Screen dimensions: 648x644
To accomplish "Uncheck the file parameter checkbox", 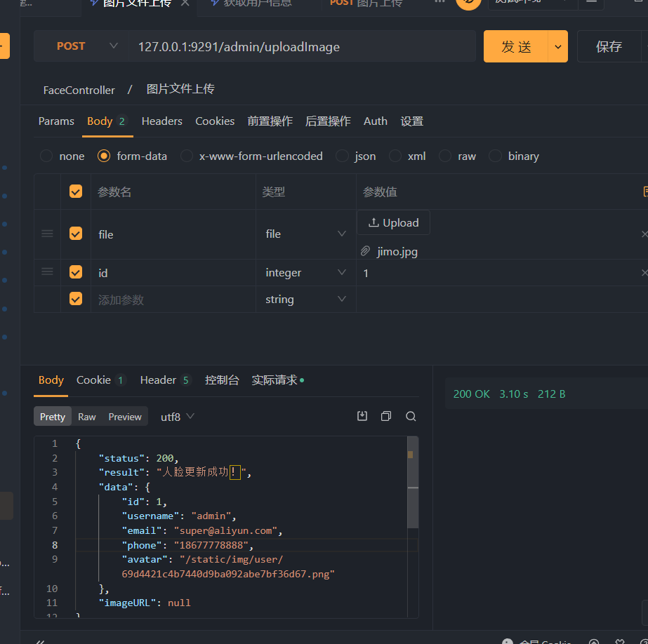I will [76, 233].
